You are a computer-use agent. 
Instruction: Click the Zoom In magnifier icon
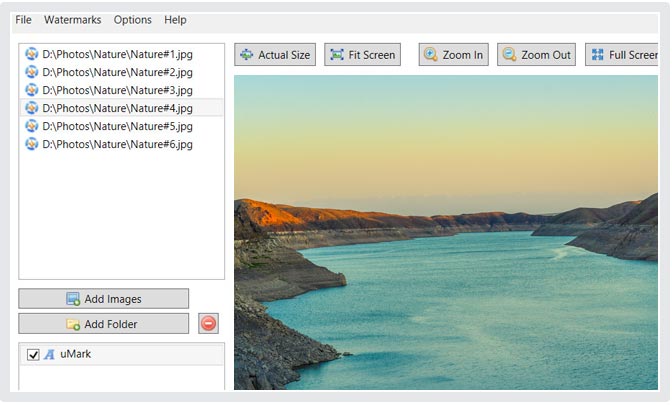point(431,55)
